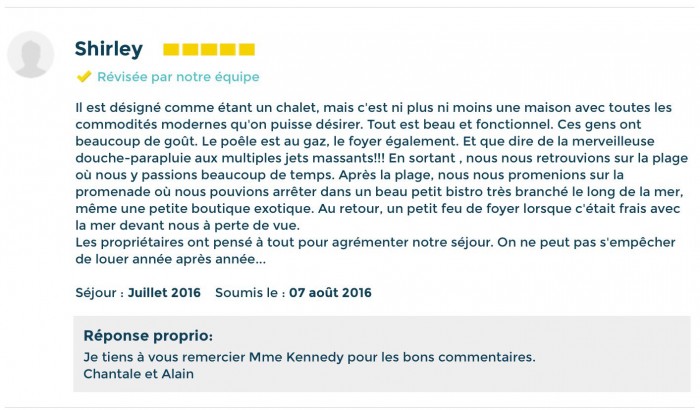Click the signature 'Chantale et Alain'

click(138, 374)
